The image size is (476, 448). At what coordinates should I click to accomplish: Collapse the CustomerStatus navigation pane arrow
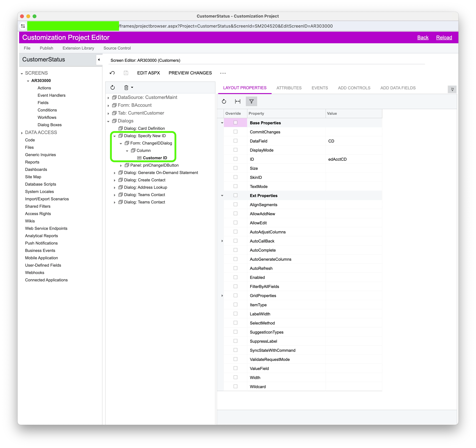click(x=99, y=60)
